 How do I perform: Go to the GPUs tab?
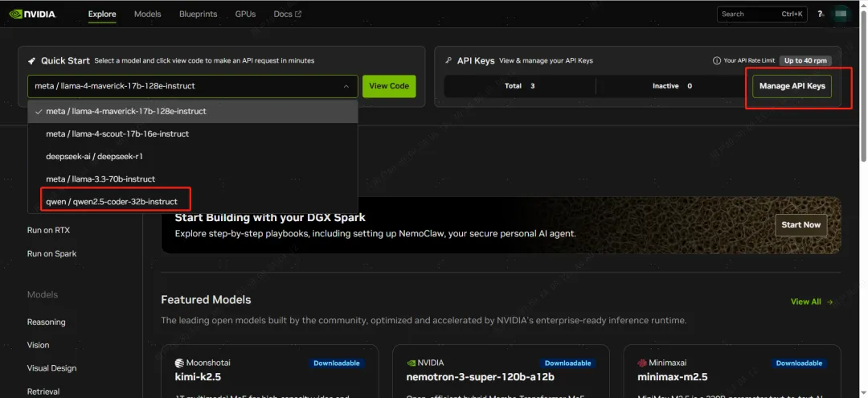click(x=245, y=14)
